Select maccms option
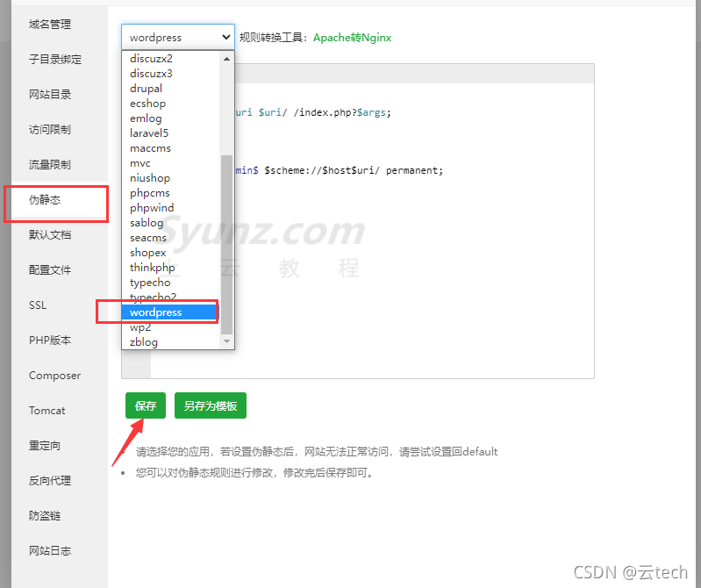This screenshot has height=588, width=701. pos(171,148)
